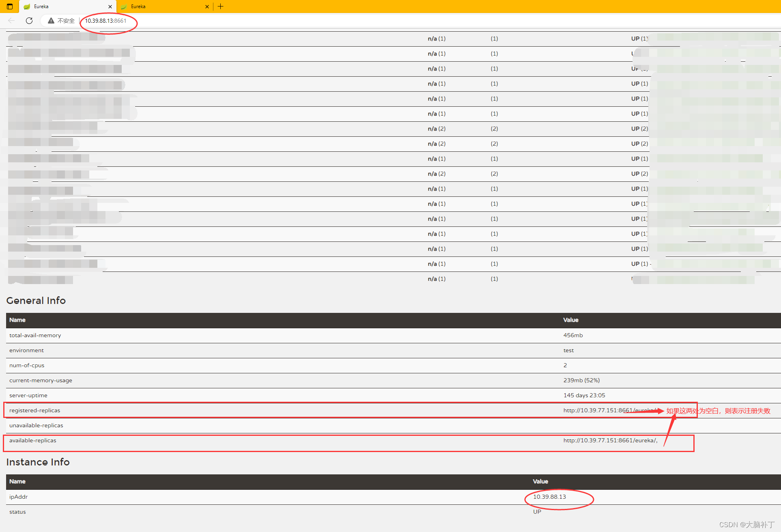This screenshot has height=532, width=781.
Task: Reload the Eureka page
Action: point(29,21)
